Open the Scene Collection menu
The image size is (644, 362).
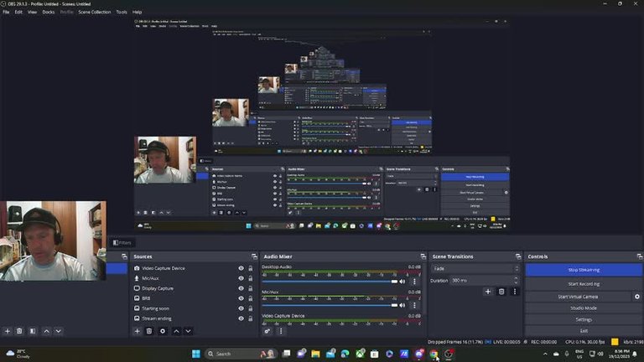[x=95, y=13]
